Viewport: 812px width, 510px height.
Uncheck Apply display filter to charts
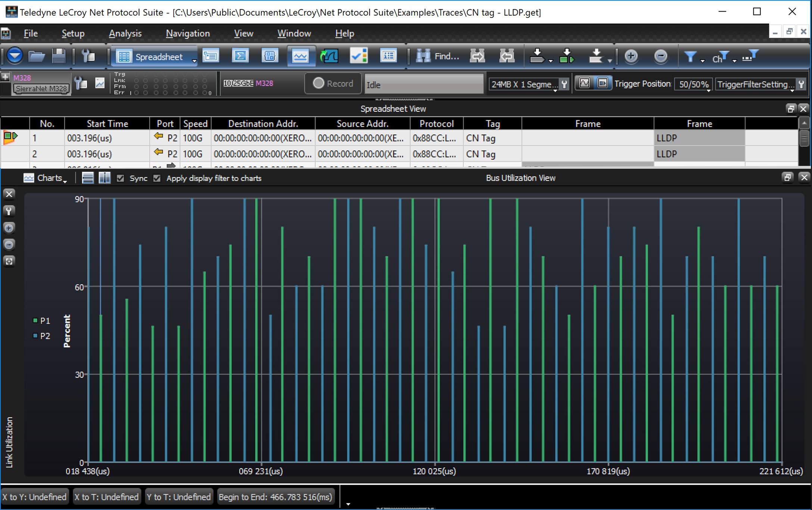point(157,178)
